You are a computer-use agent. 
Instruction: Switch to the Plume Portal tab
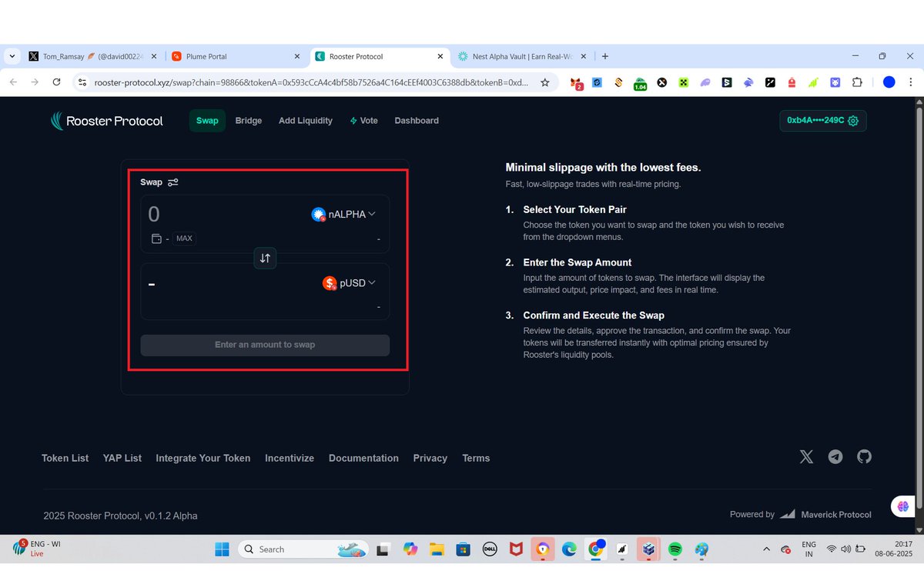(223, 56)
